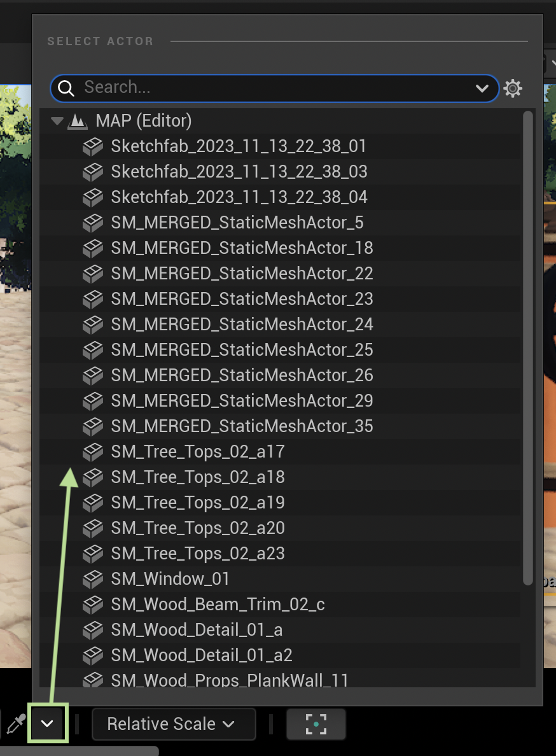
Task: Click the actor list vertical scrollbar
Action: 527,350
